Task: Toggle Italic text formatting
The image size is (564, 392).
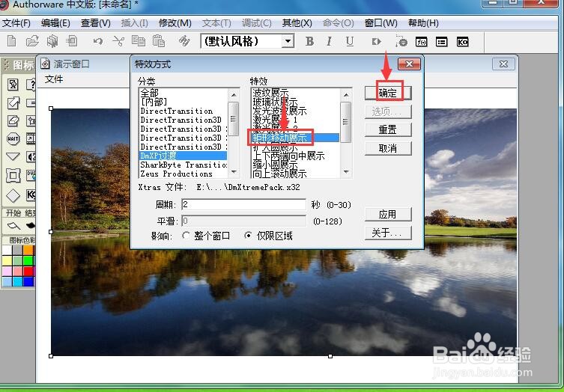Action: click(329, 42)
